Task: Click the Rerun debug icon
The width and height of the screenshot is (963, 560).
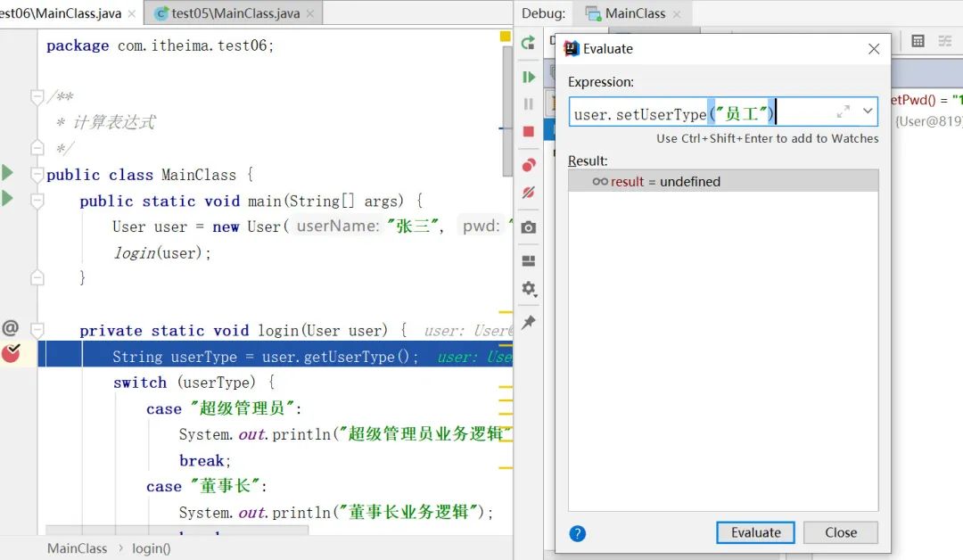Action: coord(528,43)
